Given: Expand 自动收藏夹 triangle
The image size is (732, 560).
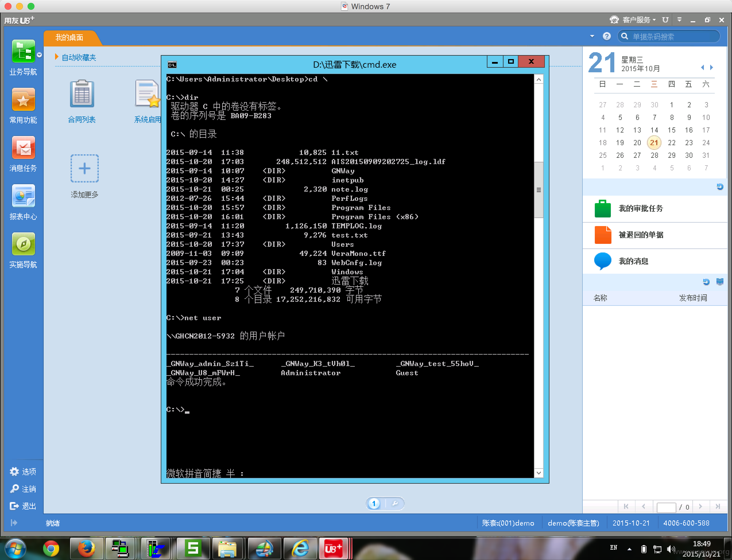Looking at the screenshot, I should tap(57, 57).
